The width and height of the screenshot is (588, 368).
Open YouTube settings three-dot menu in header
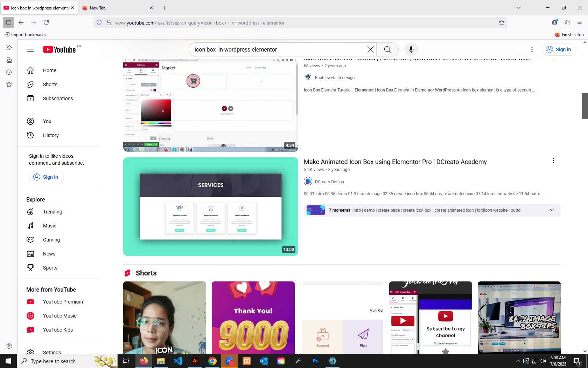pos(532,49)
